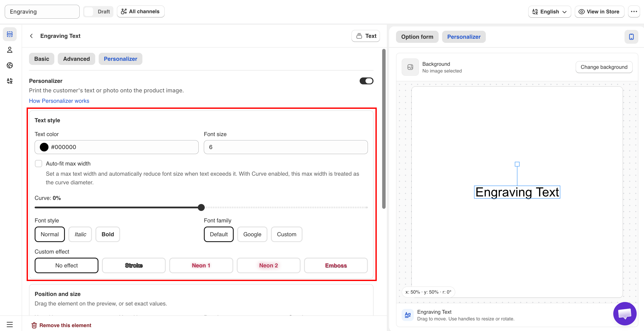Click the rotate handle above Engraving Text preview
Viewport: 644px width, 331px height.
[517, 164]
